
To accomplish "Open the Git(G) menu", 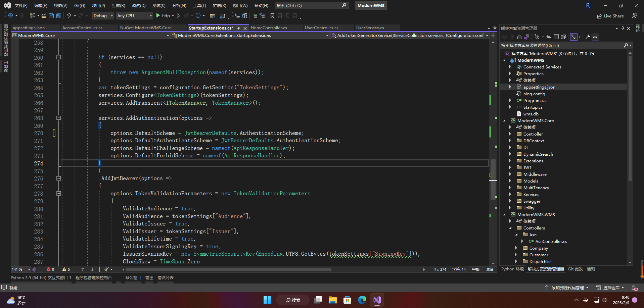I will coord(80,6).
